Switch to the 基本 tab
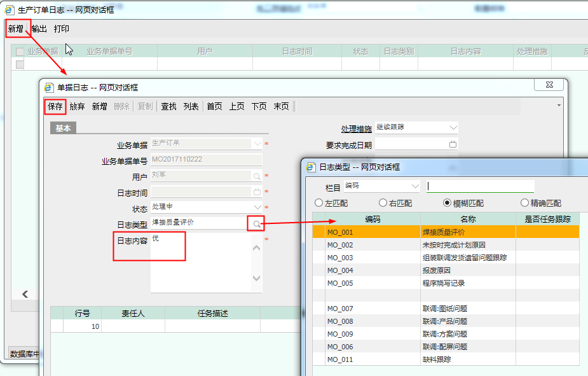588x376 pixels. point(64,129)
